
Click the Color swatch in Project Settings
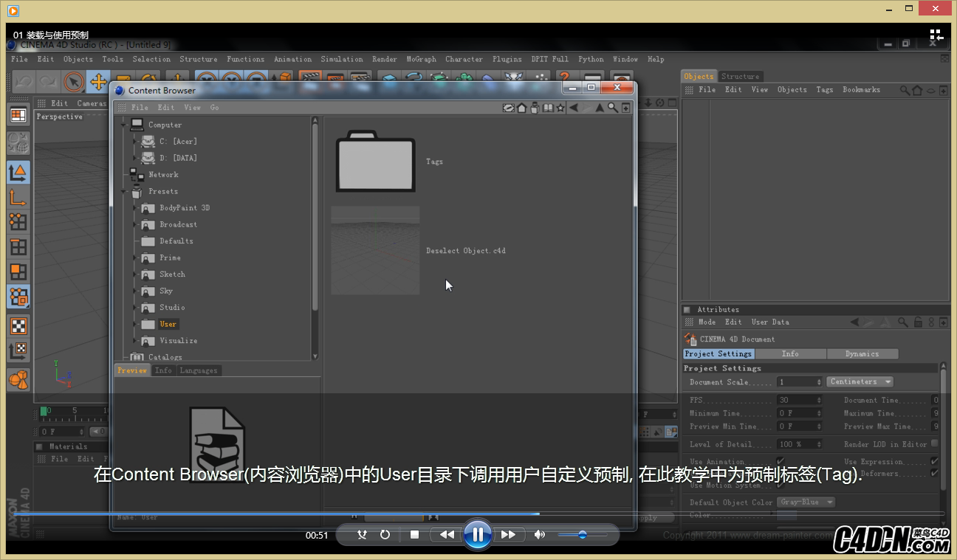786,515
